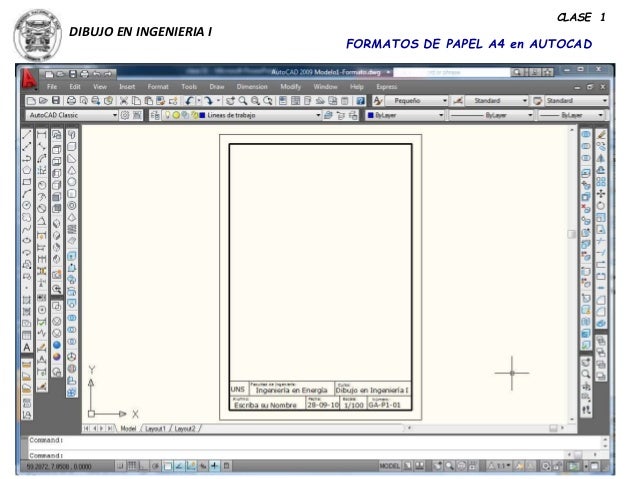Screen dimensions: 638x479
Task: Open the AutoCAD Classic workspace dropdown
Action: (x=72, y=116)
